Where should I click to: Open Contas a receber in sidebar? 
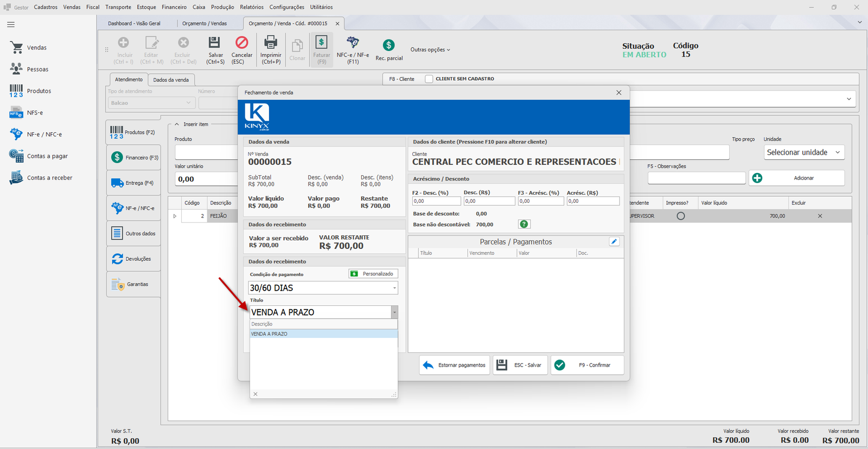41,178
